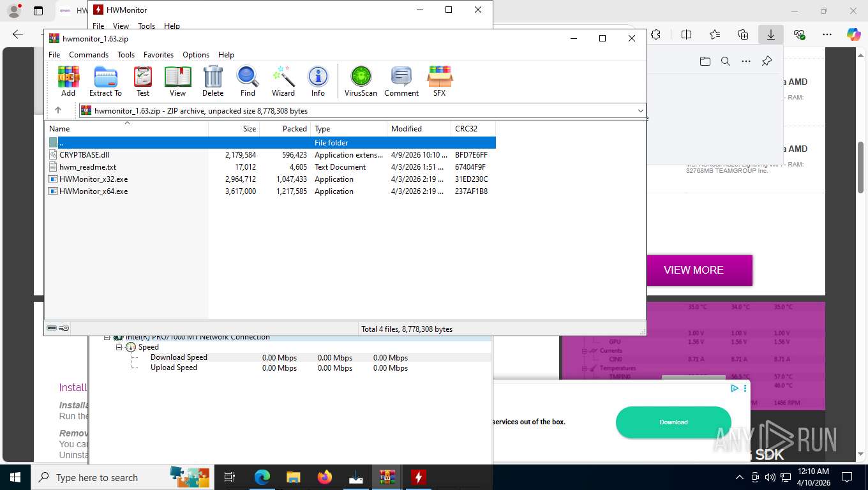Viewport: 868px width, 490px height.
Task: Open File Explorer from taskbar
Action: click(x=293, y=477)
